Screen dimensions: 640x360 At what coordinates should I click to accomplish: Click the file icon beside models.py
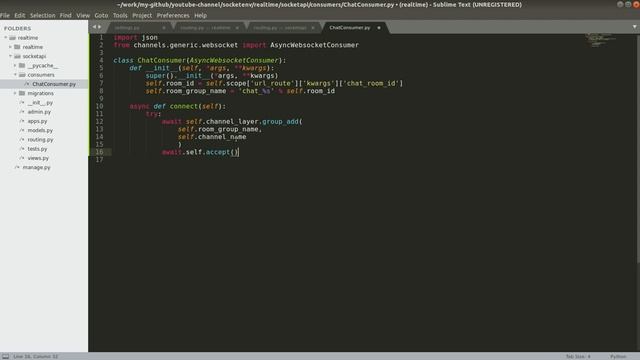[22, 130]
